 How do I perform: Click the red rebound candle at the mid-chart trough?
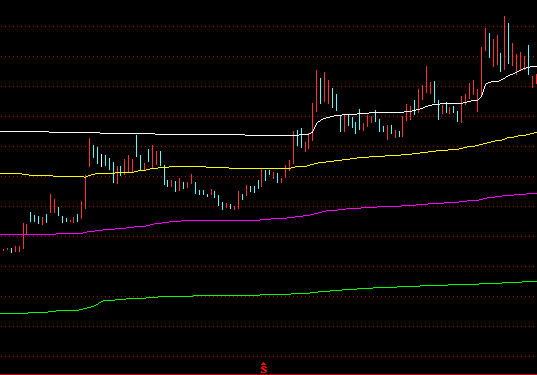coord(238,200)
